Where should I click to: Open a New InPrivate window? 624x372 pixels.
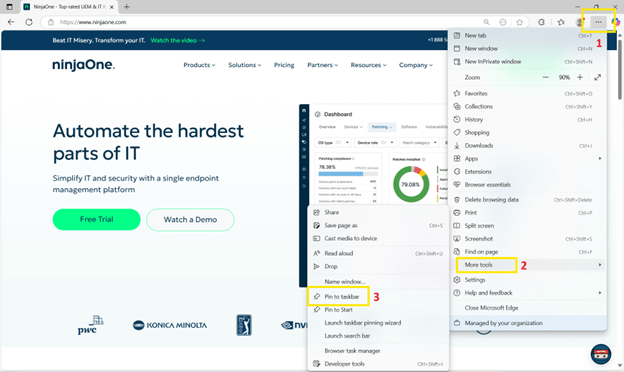(x=528, y=62)
